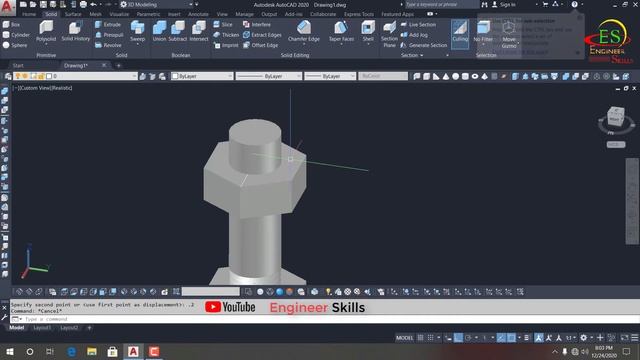Viewport: 640px width, 360px height.
Task: Click the Add Jog tool
Action: (414, 35)
